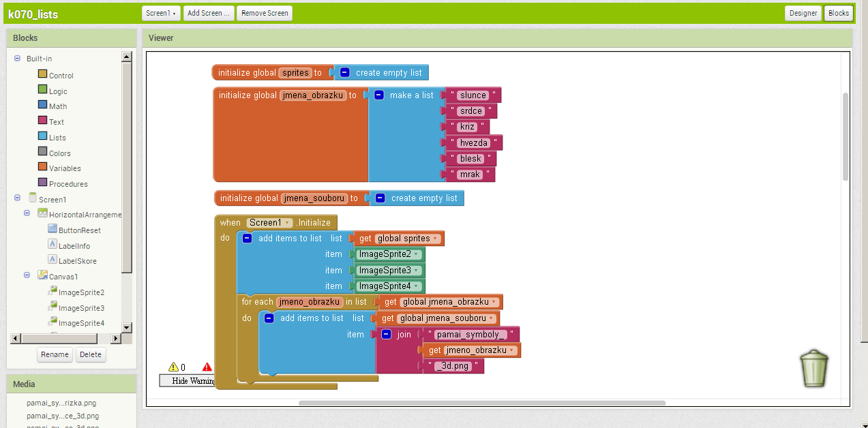This screenshot has height=428, width=868.
Task: Collapse the Canvas1 tree node
Action: click(x=27, y=276)
